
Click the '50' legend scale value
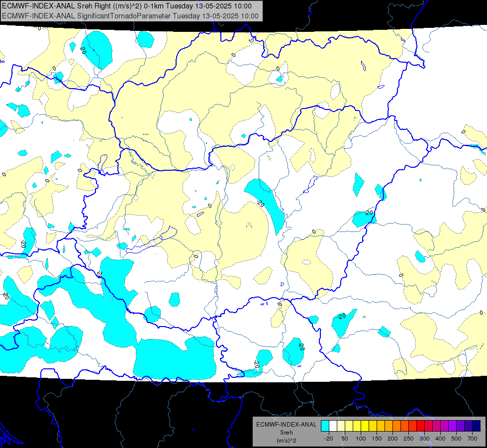pos(344,439)
